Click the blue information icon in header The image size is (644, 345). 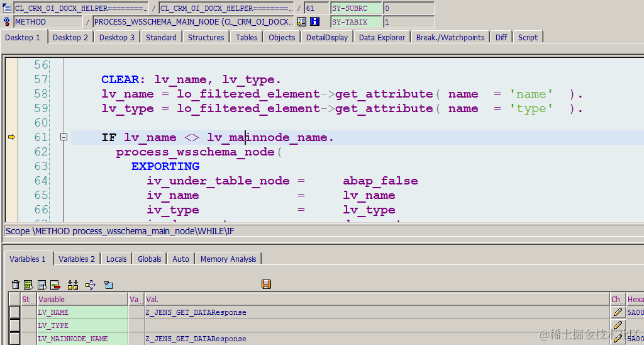pyautogui.click(x=315, y=22)
